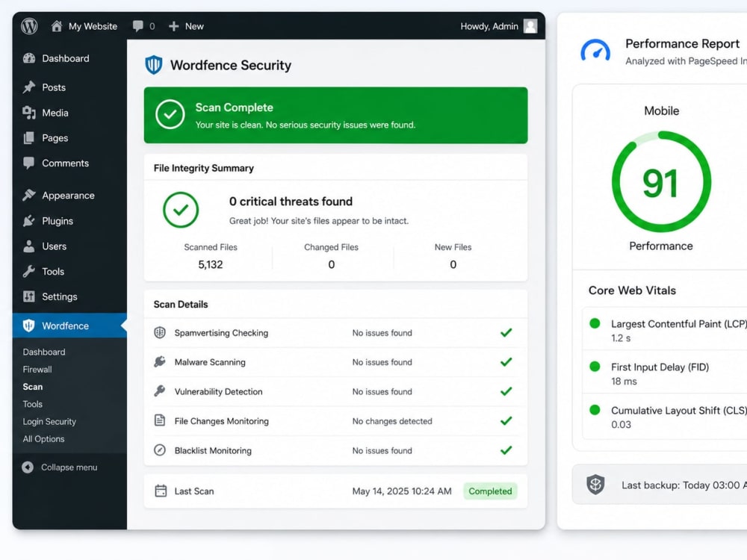
Task: Open the Firewall submenu link
Action: [x=37, y=370]
